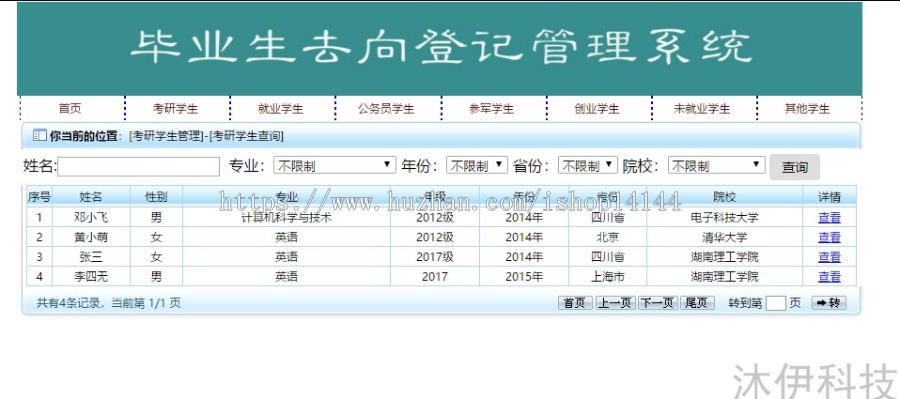The width and height of the screenshot is (900, 399).
Task: Click the 清华大学 school cell
Action: click(724, 237)
